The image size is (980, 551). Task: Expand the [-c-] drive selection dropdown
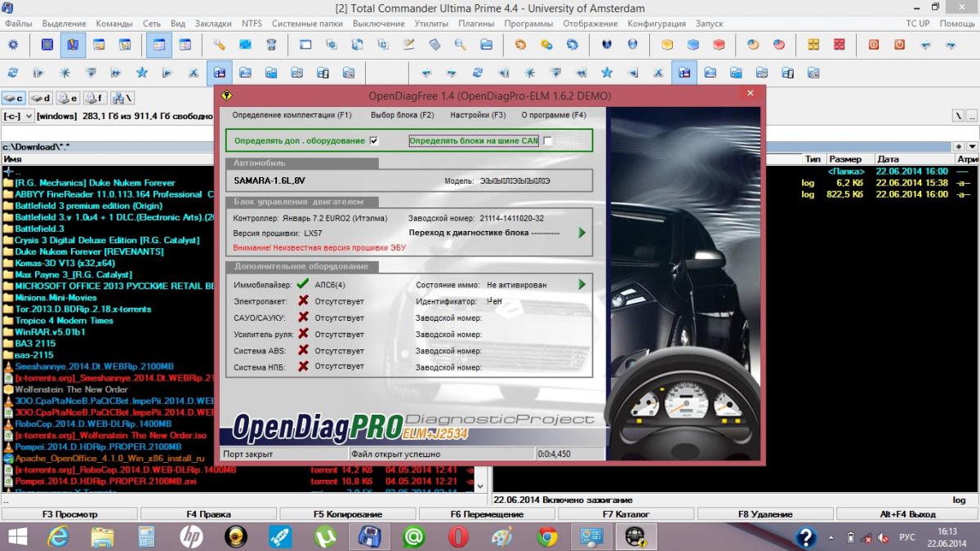click(30, 116)
